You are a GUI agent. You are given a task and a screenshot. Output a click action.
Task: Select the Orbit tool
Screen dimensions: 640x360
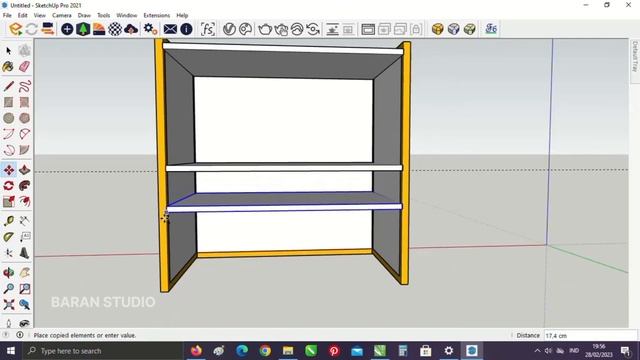(x=9, y=273)
